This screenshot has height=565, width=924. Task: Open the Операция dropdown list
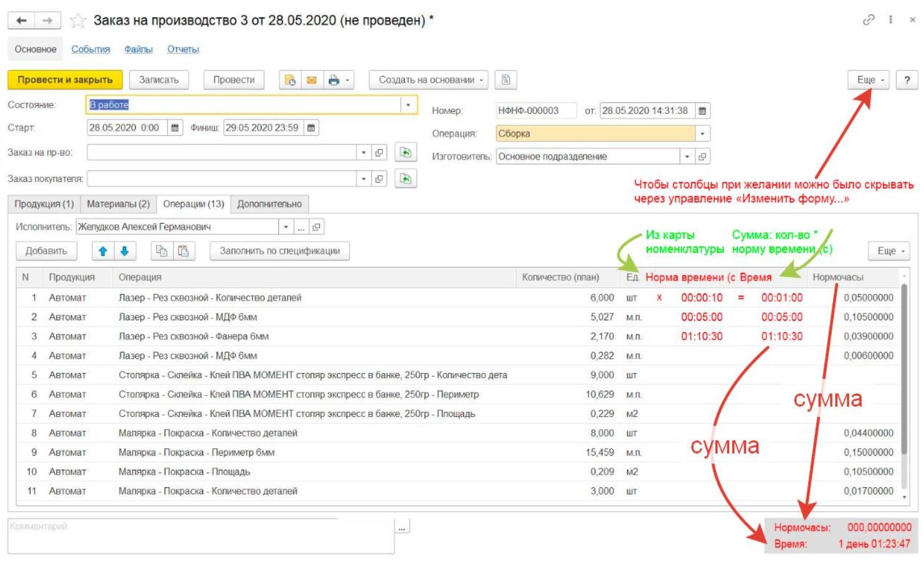pyautogui.click(x=702, y=133)
